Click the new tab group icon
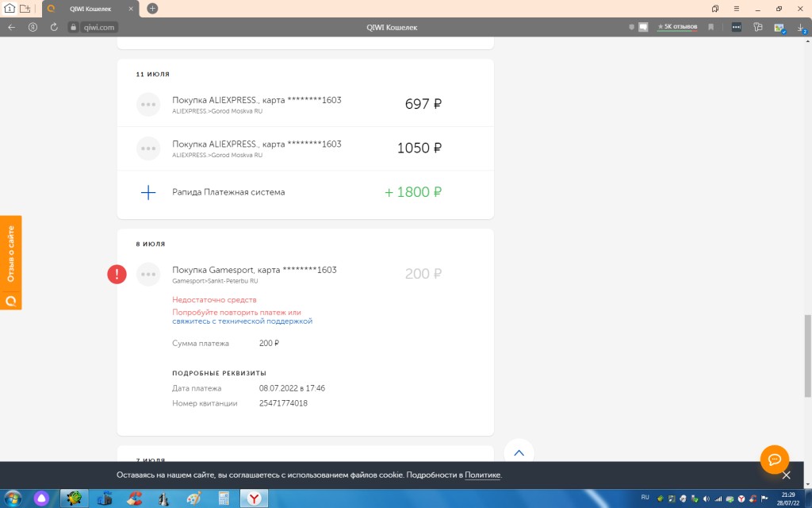The image size is (812, 508). [x=25, y=8]
